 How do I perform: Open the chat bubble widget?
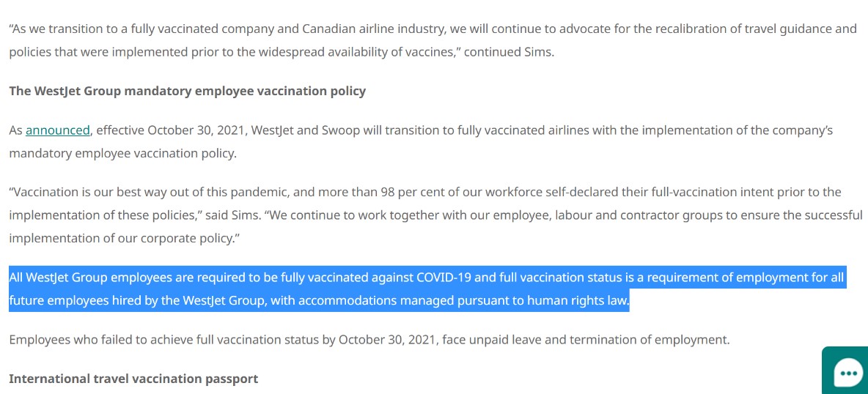pyautogui.click(x=847, y=371)
